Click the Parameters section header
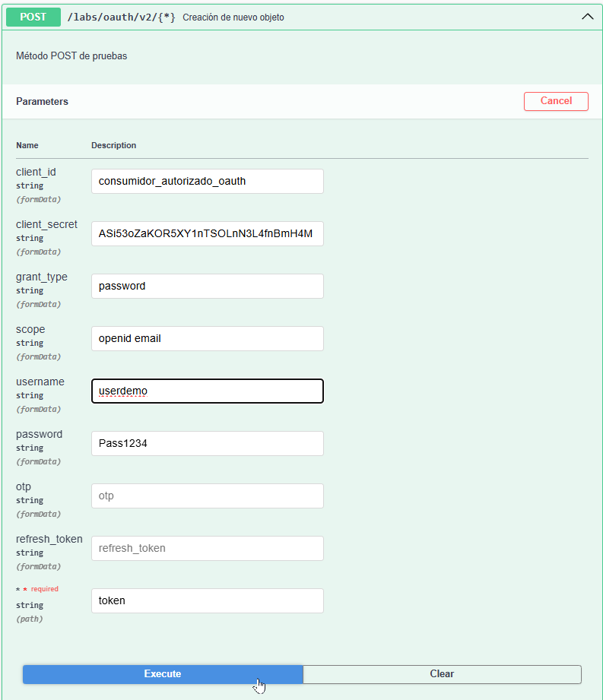Viewport: 603px width, 700px height. (x=42, y=101)
